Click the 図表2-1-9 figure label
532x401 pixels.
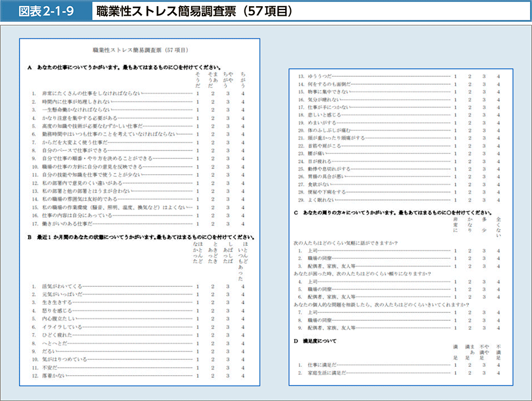pyautogui.click(x=46, y=11)
